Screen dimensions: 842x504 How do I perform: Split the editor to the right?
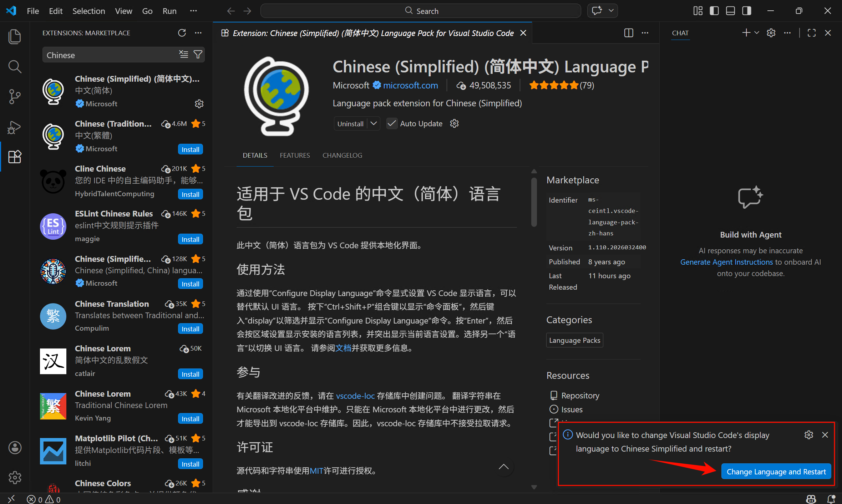[x=629, y=33]
